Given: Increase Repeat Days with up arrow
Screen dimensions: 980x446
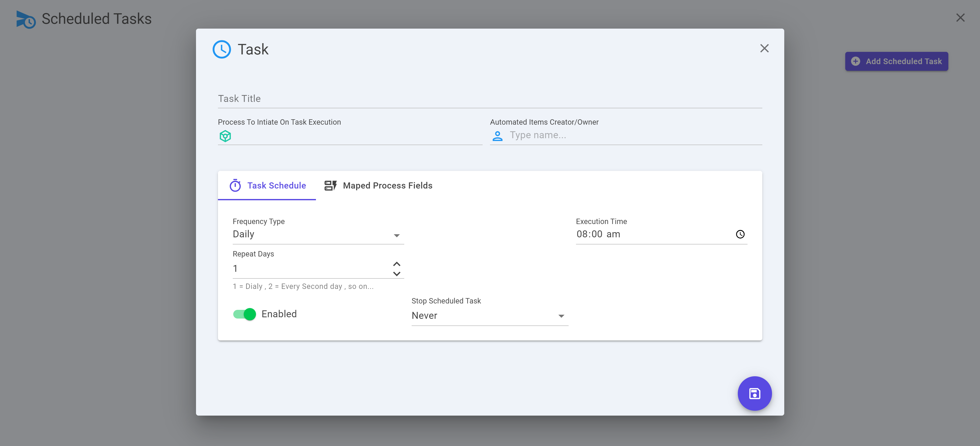Looking at the screenshot, I should (396, 264).
